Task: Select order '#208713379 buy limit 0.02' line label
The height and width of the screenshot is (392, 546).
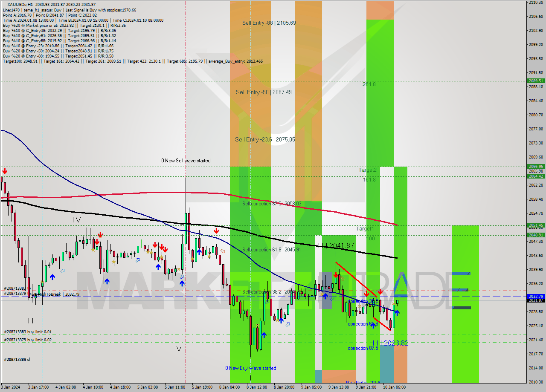Action: (x=28, y=340)
